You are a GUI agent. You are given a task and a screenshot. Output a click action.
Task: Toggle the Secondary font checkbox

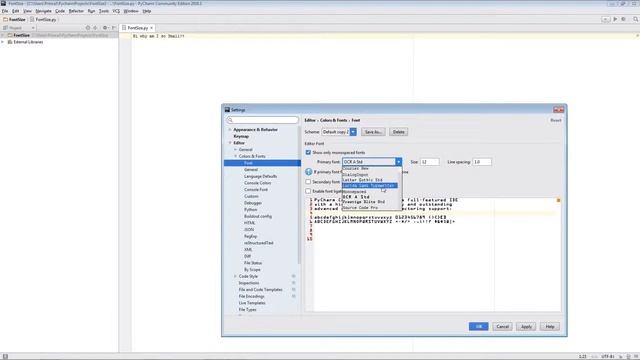(308, 182)
